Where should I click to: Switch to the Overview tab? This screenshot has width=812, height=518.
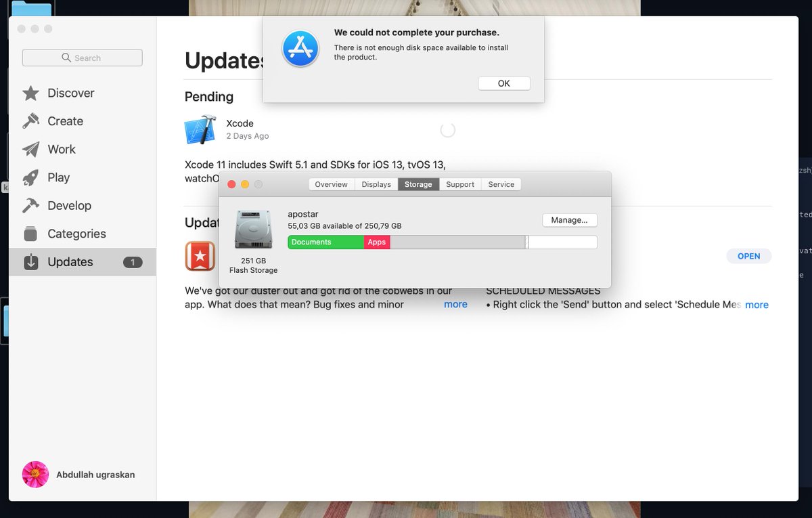tap(332, 184)
